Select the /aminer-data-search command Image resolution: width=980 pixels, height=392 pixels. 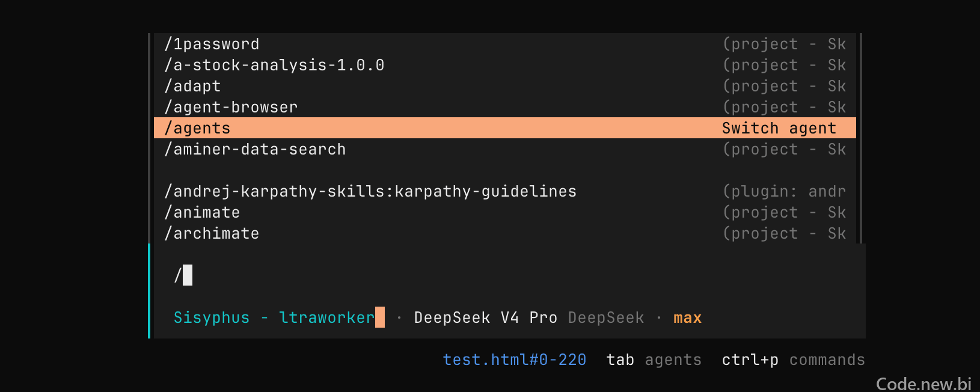coord(505,149)
